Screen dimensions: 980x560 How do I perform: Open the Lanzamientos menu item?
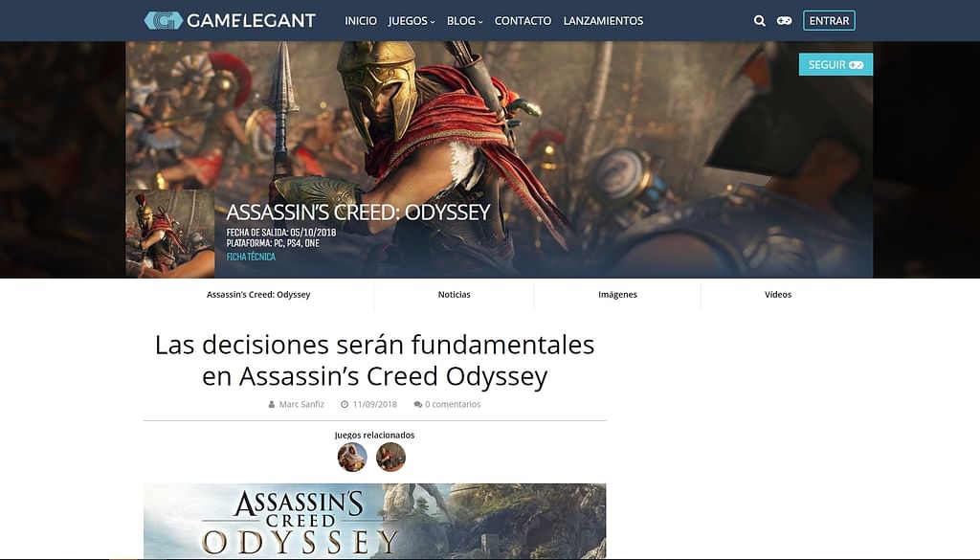tap(603, 21)
